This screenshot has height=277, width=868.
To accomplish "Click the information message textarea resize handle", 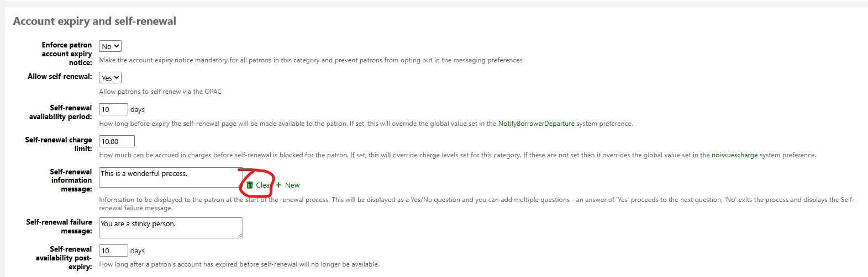I will tap(240, 185).
